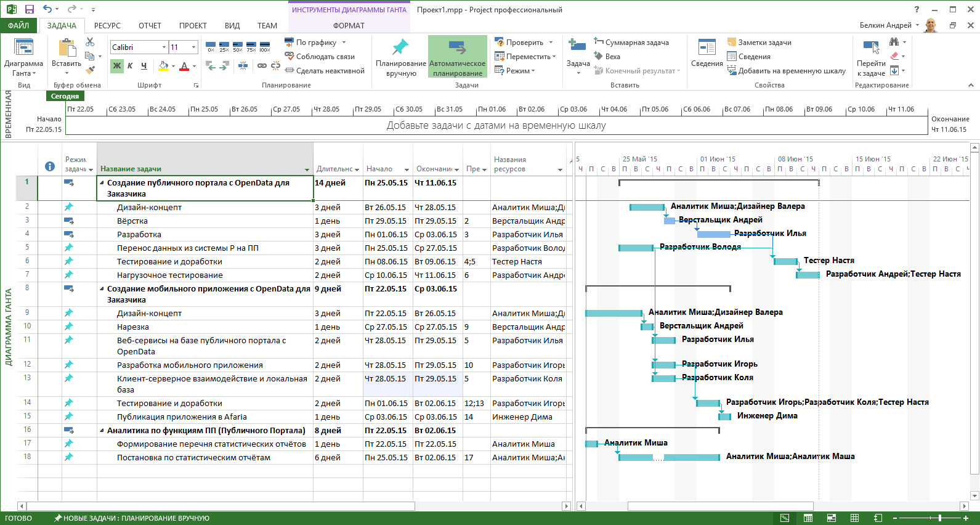Click Белкин Андрей account name
Viewport: 980px width, 525px height.
point(885,25)
